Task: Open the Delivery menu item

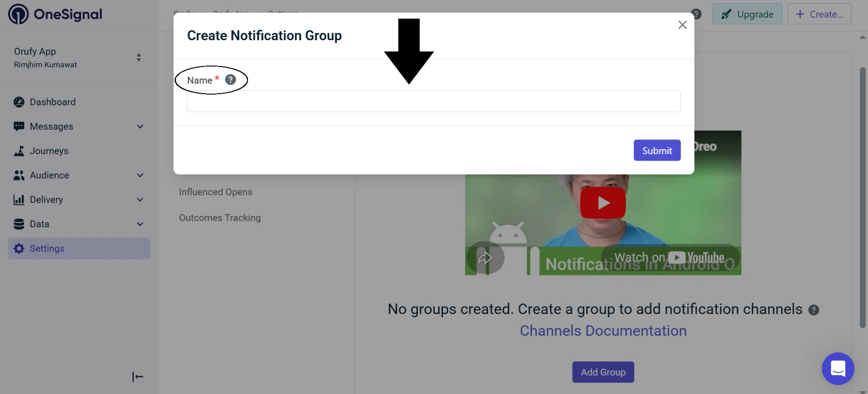Action: (x=79, y=200)
